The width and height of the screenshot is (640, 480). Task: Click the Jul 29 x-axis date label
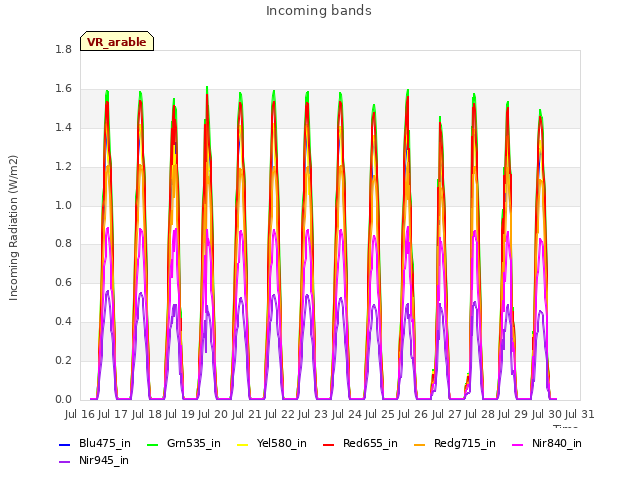tap(513, 414)
